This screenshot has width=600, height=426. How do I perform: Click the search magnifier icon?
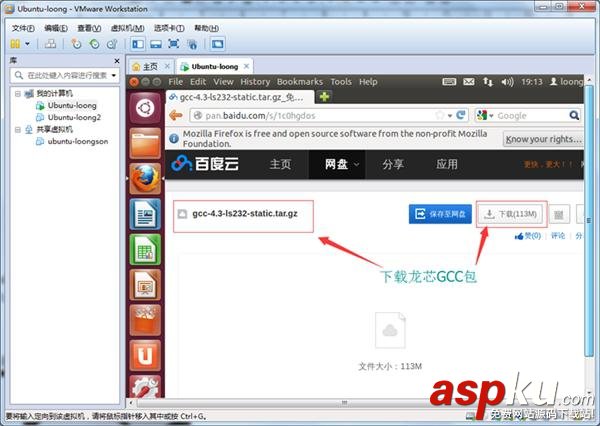(x=574, y=115)
